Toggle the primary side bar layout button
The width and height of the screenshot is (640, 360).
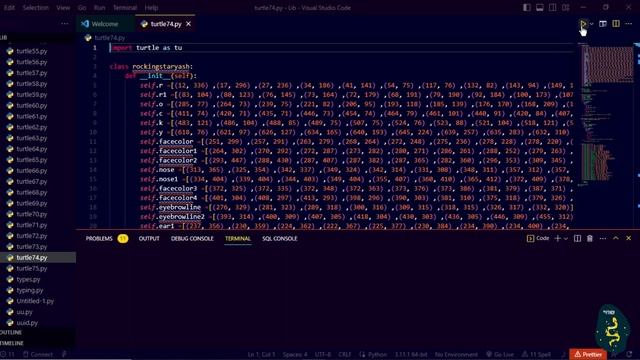(527, 7)
